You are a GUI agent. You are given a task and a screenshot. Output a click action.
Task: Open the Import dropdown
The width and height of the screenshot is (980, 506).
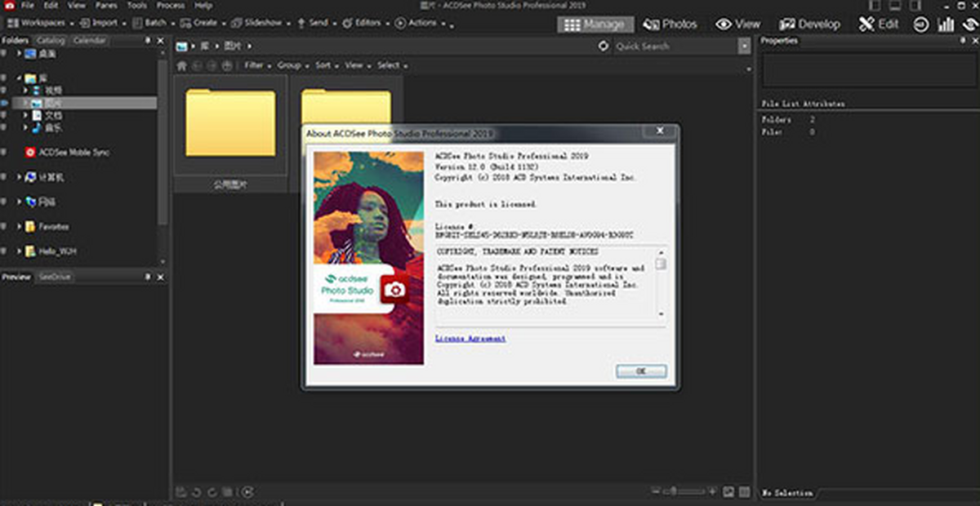pyautogui.click(x=102, y=23)
